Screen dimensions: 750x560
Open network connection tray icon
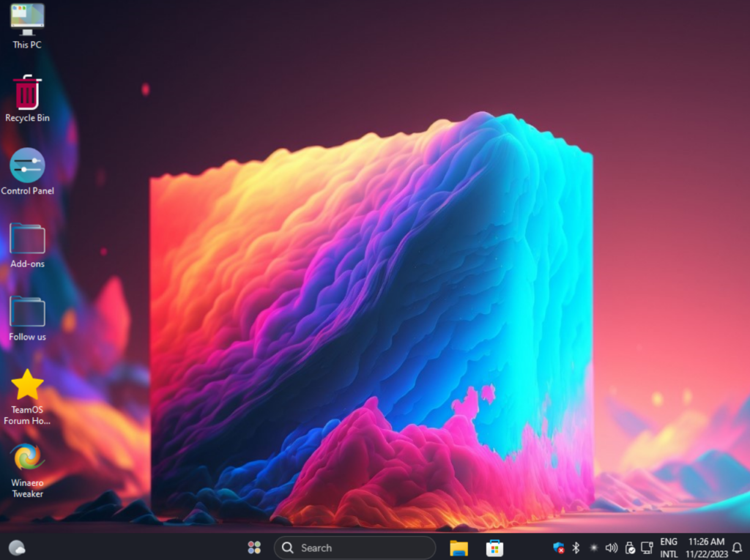pos(647,548)
